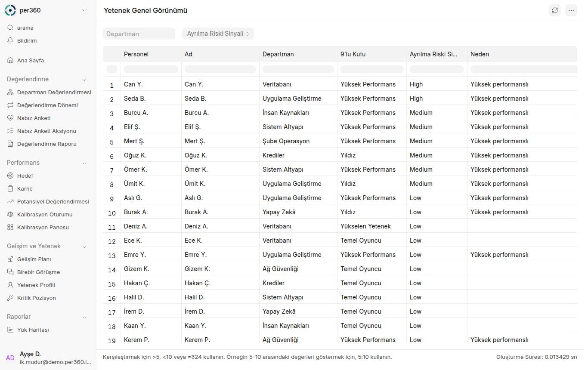The height and width of the screenshot is (370, 588).
Task: Open Değerlendirme Dönemi cycle icon
Action: point(10,105)
